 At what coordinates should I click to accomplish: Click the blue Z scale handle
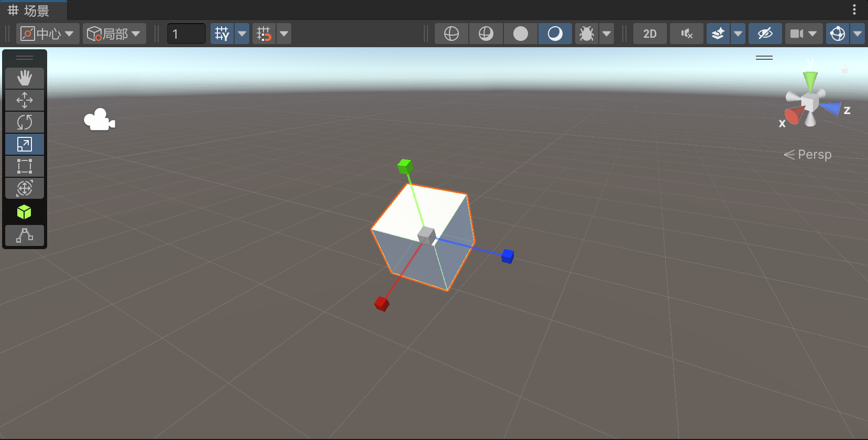click(508, 256)
